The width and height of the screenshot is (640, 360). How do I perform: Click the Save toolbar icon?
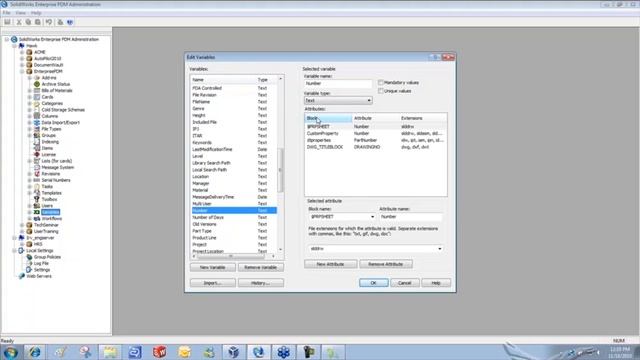point(7,22)
